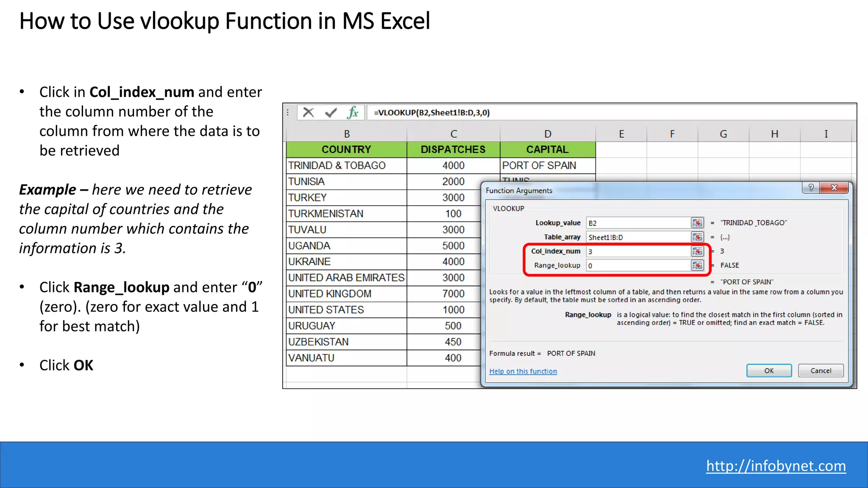868x488 pixels.
Task: Click the Range_lookup range selector icon
Action: (x=697, y=266)
